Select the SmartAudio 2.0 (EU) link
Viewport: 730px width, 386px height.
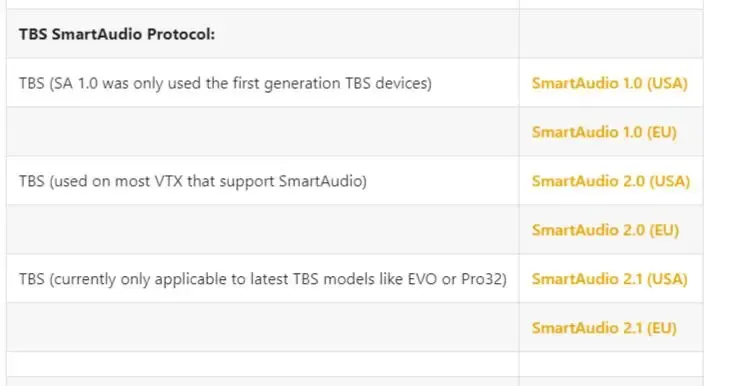point(605,230)
